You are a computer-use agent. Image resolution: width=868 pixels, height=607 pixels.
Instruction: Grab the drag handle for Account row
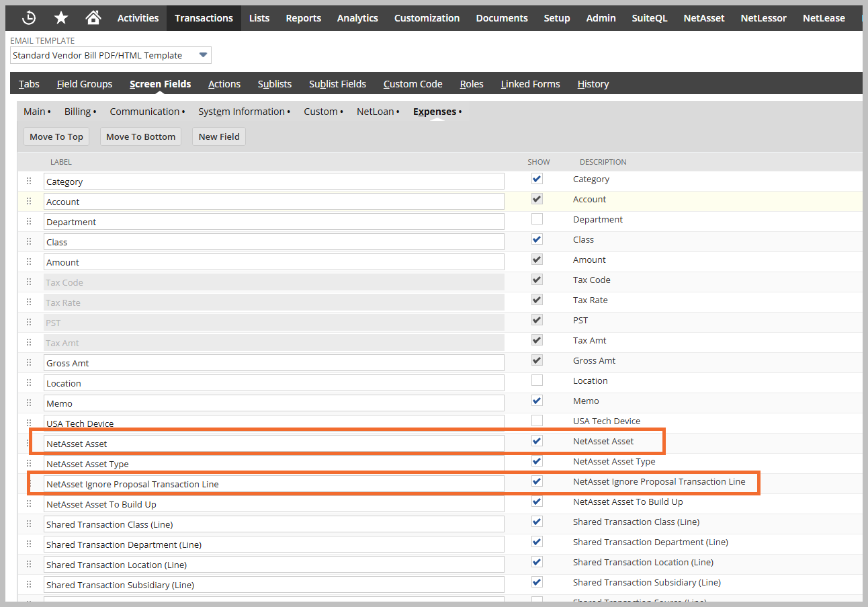[29, 202]
